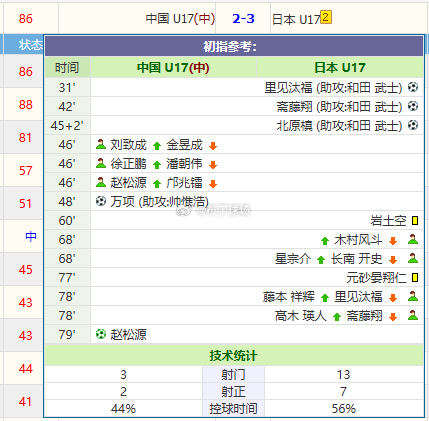Click the 中国 U17(中) team name in the match row
429x421 pixels.
(x=180, y=19)
